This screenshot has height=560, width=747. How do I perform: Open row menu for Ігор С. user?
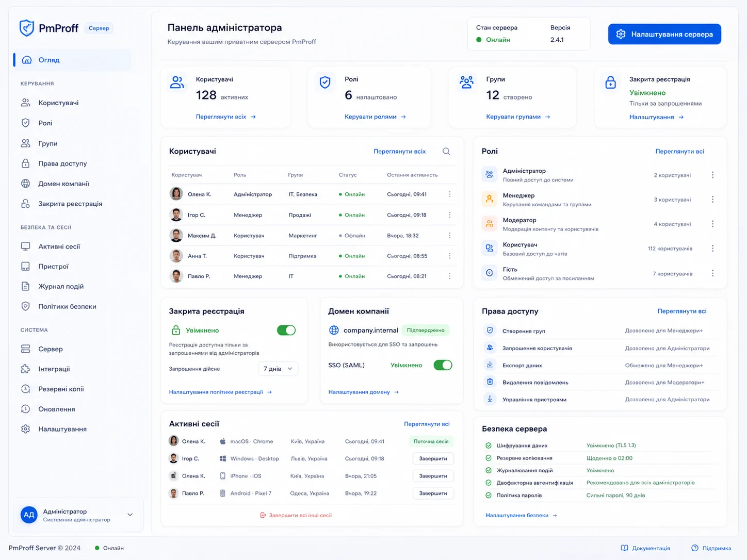coord(450,215)
